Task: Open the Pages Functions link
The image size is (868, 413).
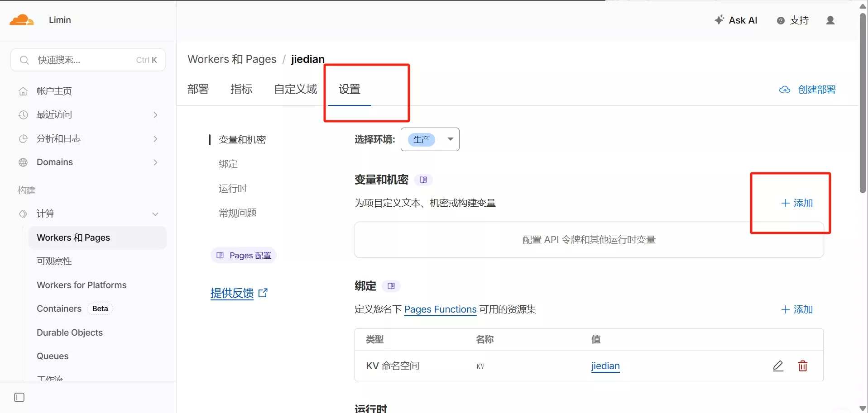Action: (440, 309)
